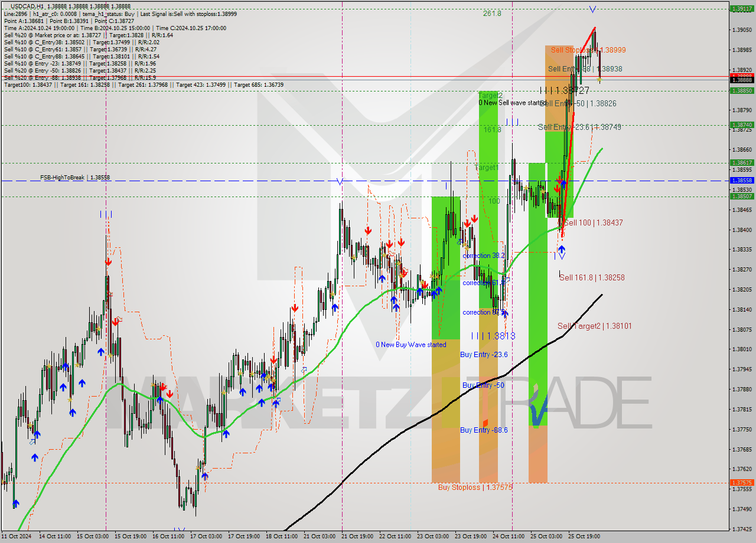Click the 22 Oct 11:00 time axis label
The height and width of the screenshot is (543, 756).
[395, 537]
